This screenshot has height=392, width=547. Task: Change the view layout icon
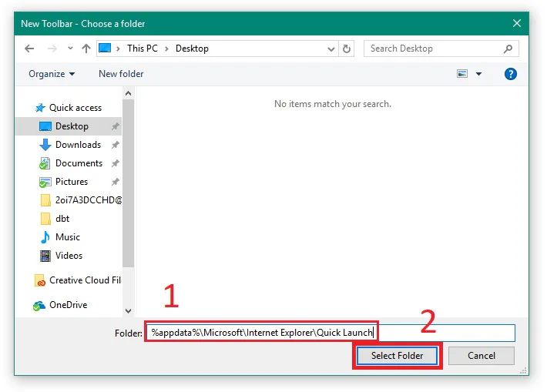pyautogui.click(x=462, y=74)
